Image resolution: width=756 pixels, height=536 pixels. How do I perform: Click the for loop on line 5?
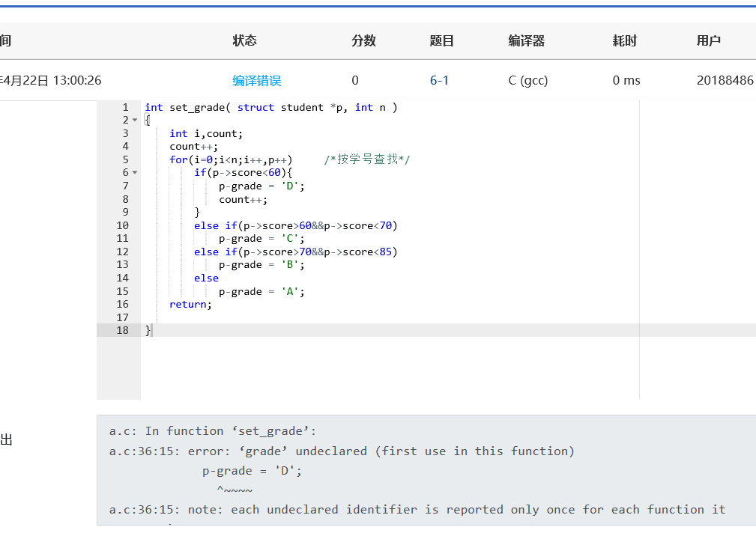231,159
